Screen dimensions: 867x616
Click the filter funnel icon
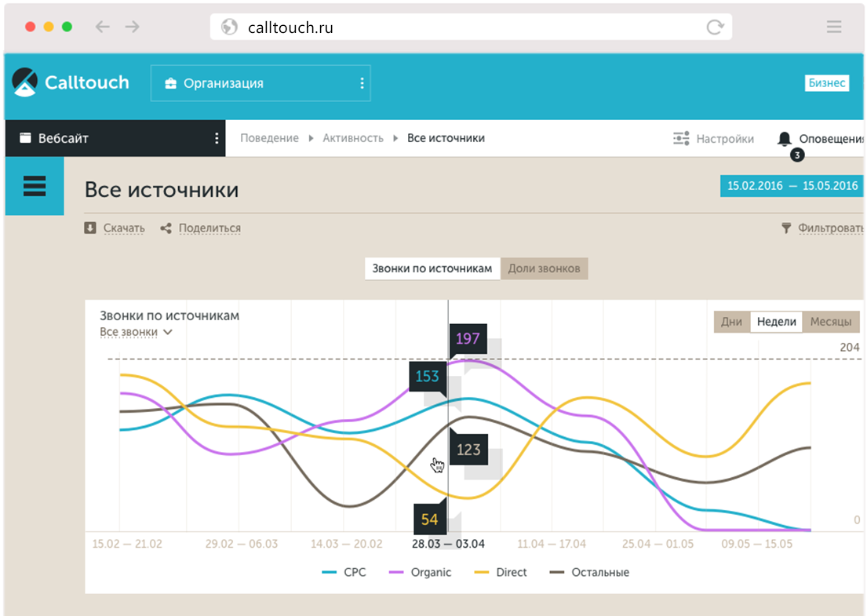[x=786, y=228]
